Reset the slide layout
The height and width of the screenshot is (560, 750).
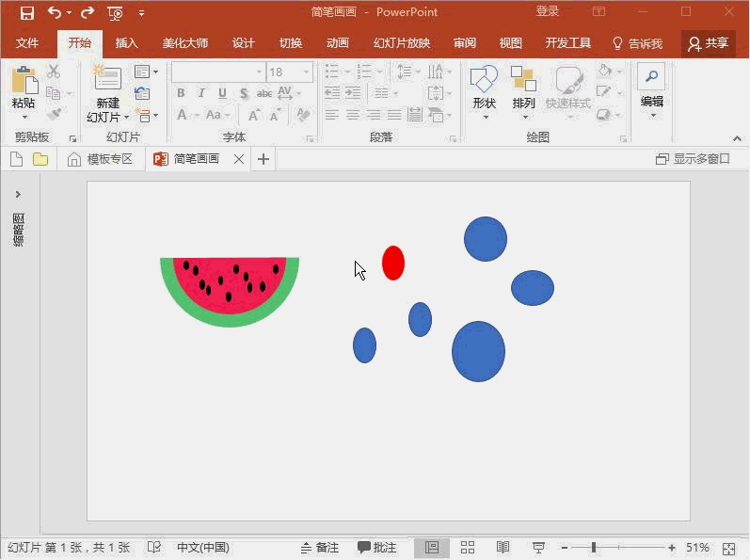[x=142, y=93]
